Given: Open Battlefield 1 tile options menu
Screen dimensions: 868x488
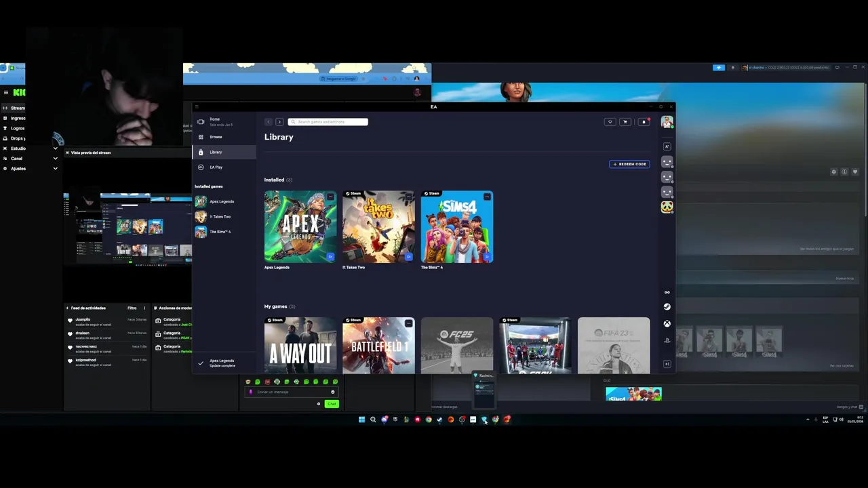Looking at the screenshot, I should point(409,323).
